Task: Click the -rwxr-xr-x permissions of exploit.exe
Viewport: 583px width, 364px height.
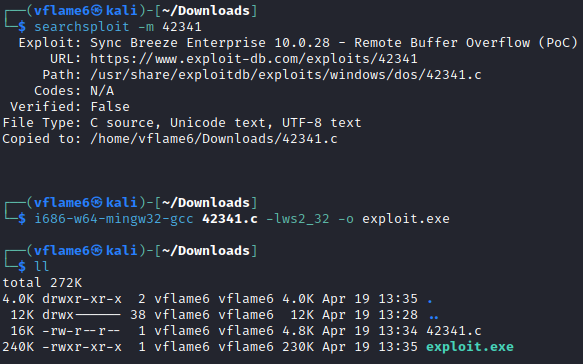Action: 82,347
